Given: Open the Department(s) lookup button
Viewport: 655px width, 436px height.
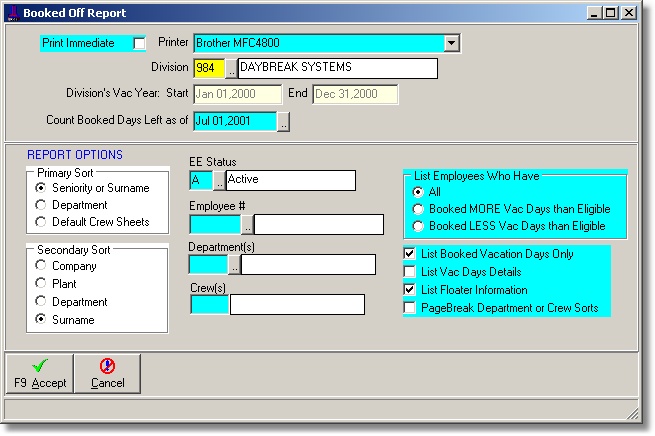Looking at the screenshot, I should coord(234,265).
